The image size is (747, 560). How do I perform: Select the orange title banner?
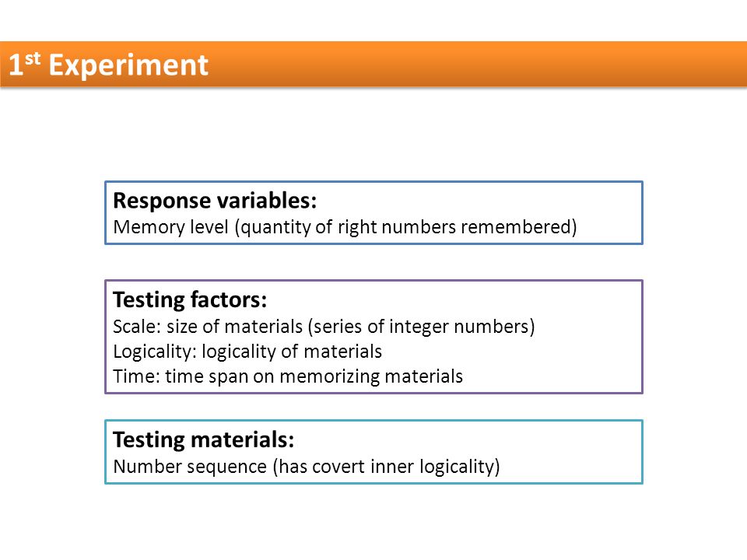[x=373, y=65]
